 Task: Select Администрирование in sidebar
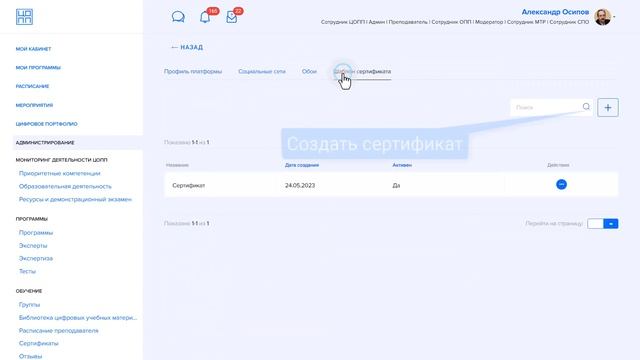point(45,143)
